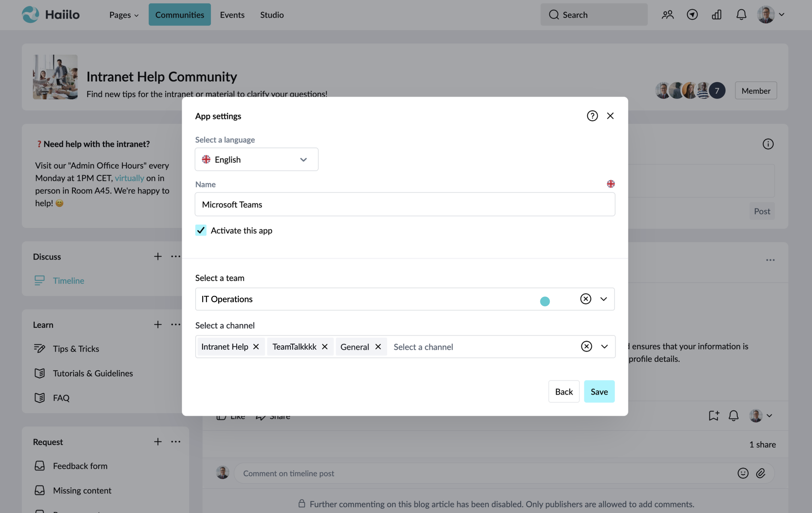Click the Post button
812x513 pixels.
coord(762,211)
